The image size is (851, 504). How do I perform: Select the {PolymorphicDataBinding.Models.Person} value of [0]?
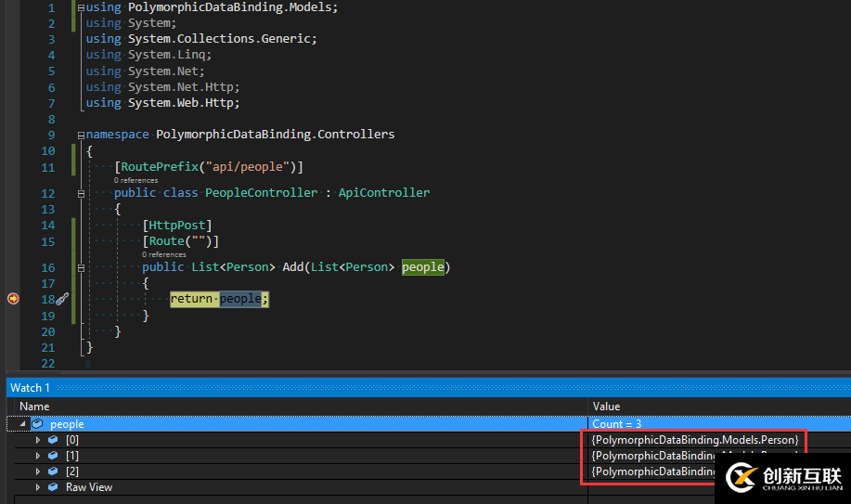[695, 439]
